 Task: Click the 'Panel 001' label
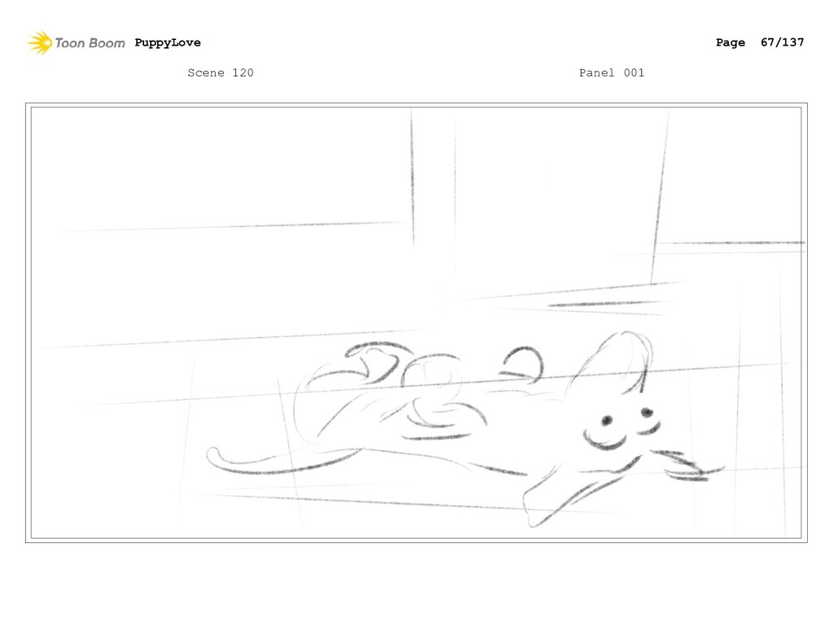(x=612, y=72)
